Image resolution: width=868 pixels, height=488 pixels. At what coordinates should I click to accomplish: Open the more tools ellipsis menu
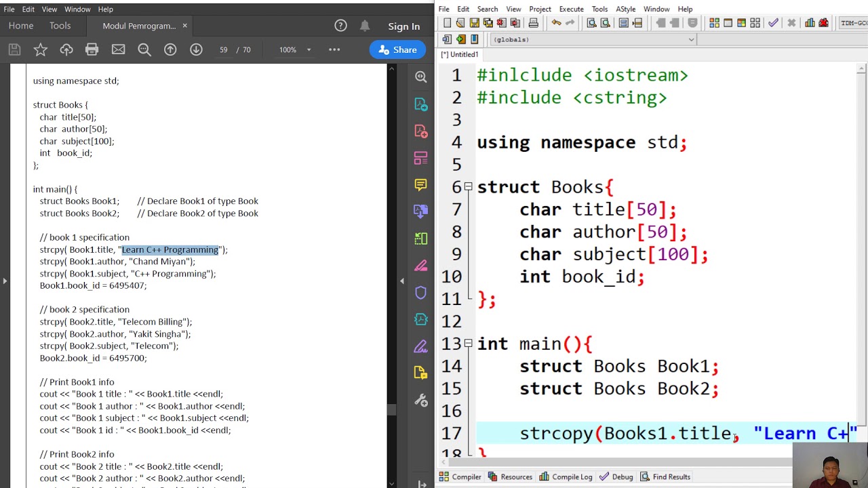point(334,49)
